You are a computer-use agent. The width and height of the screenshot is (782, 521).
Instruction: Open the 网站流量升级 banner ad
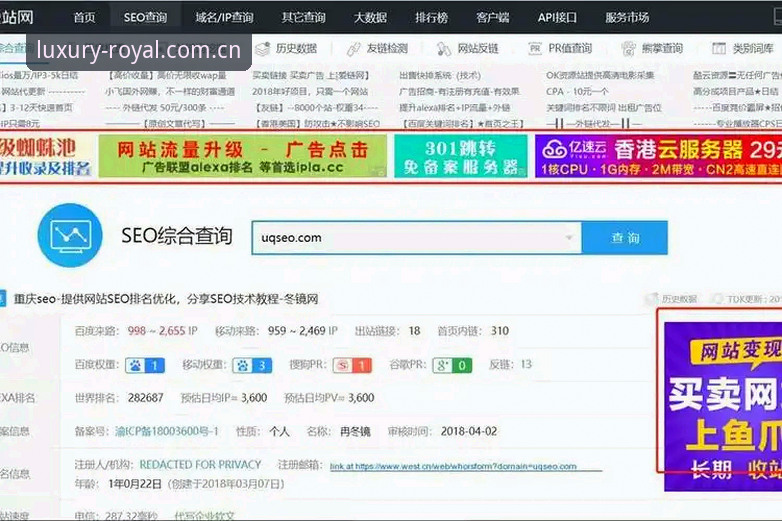tap(242, 156)
